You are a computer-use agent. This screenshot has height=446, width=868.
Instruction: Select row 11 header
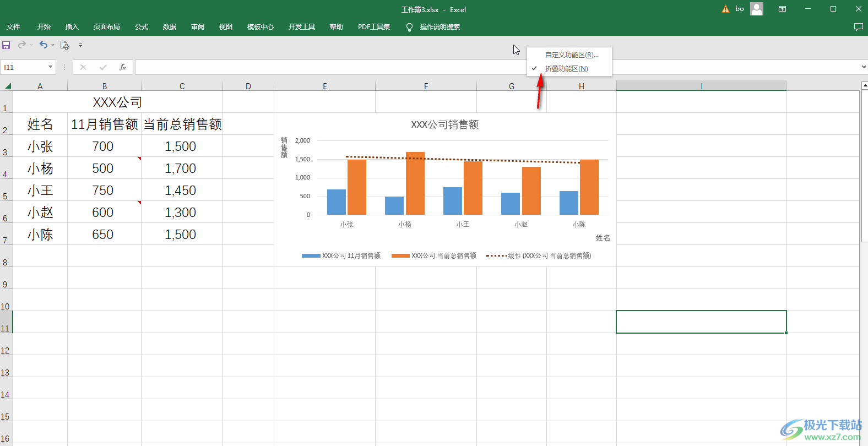6,322
